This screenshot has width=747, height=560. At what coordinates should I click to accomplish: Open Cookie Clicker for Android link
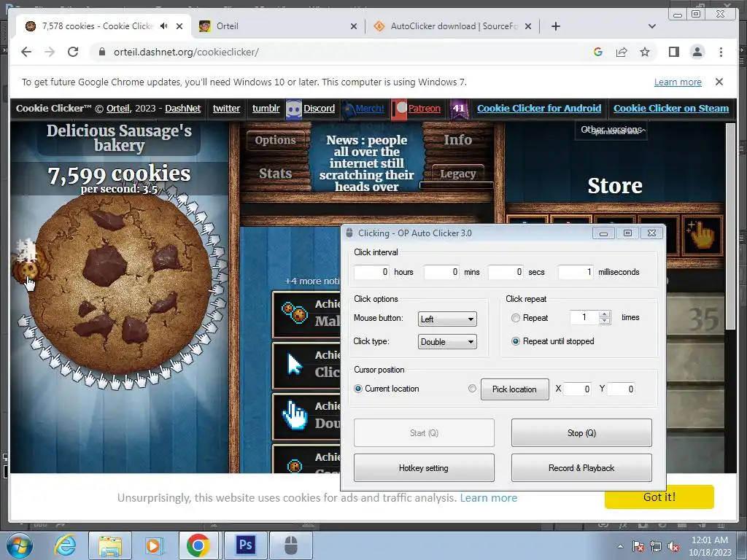click(539, 108)
